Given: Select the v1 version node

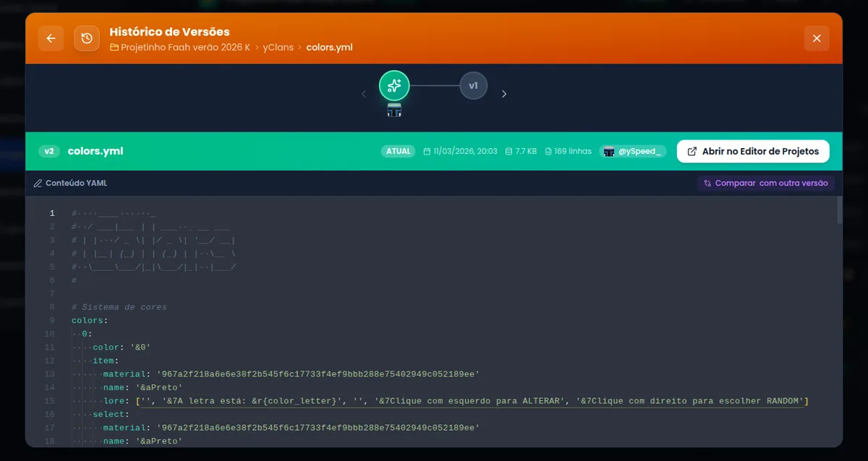Looking at the screenshot, I should [x=473, y=86].
